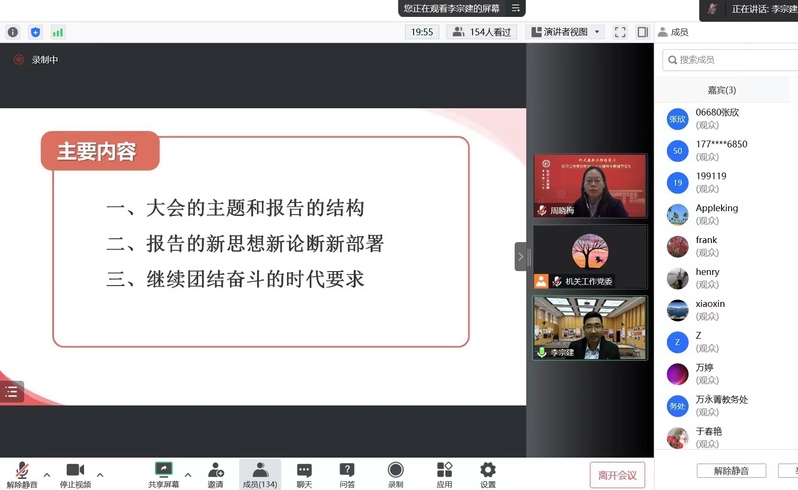Open the chat (聊天) panel
Screen dimensions: 798x490
pos(304,474)
